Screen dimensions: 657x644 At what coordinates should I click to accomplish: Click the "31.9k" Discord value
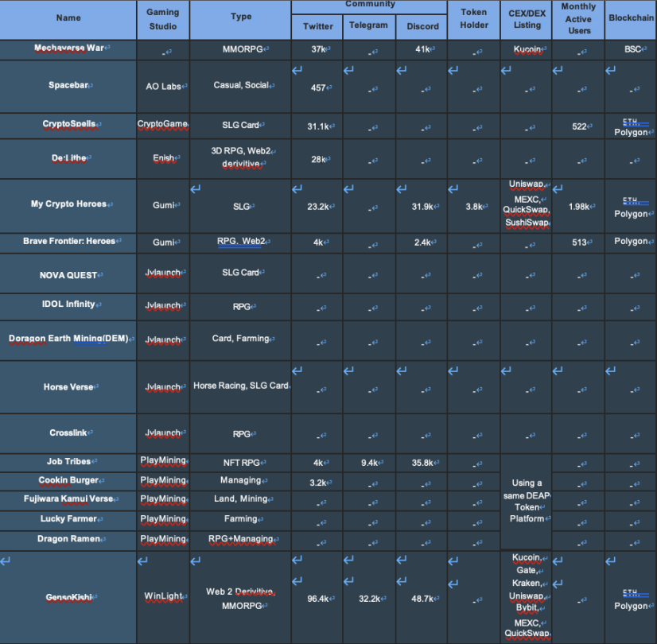click(423, 207)
